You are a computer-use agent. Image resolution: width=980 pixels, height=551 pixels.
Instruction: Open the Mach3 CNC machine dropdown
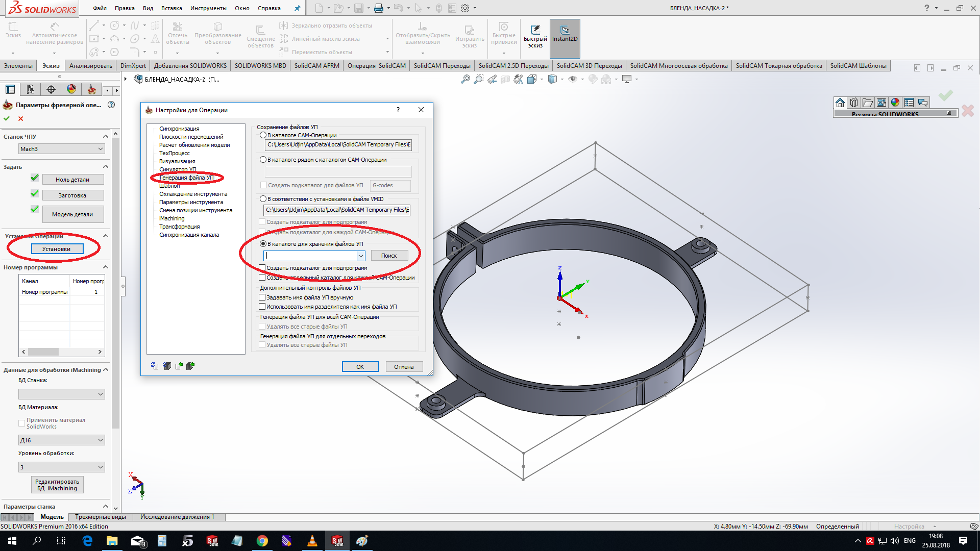(61, 149)
